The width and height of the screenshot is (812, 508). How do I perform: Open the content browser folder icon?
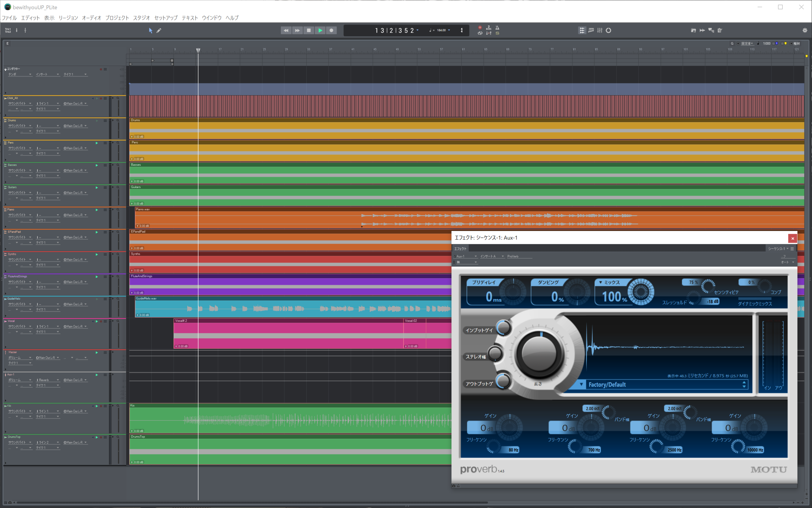click(693, 30)
